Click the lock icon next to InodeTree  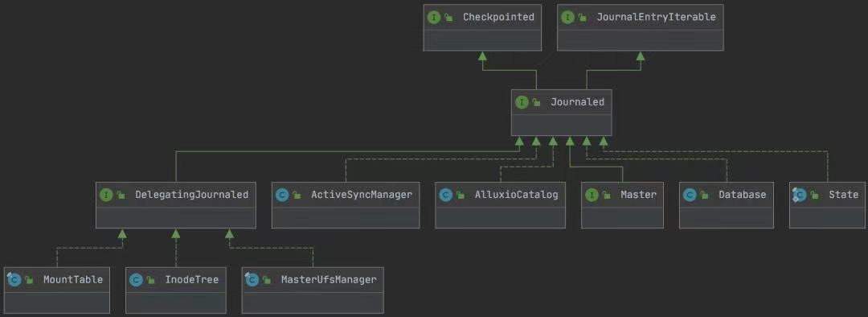pos(150,280)
